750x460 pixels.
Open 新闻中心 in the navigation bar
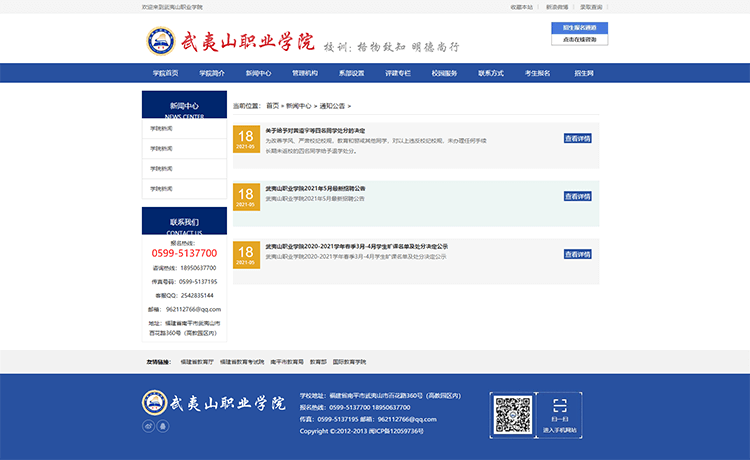click(258, 73)
